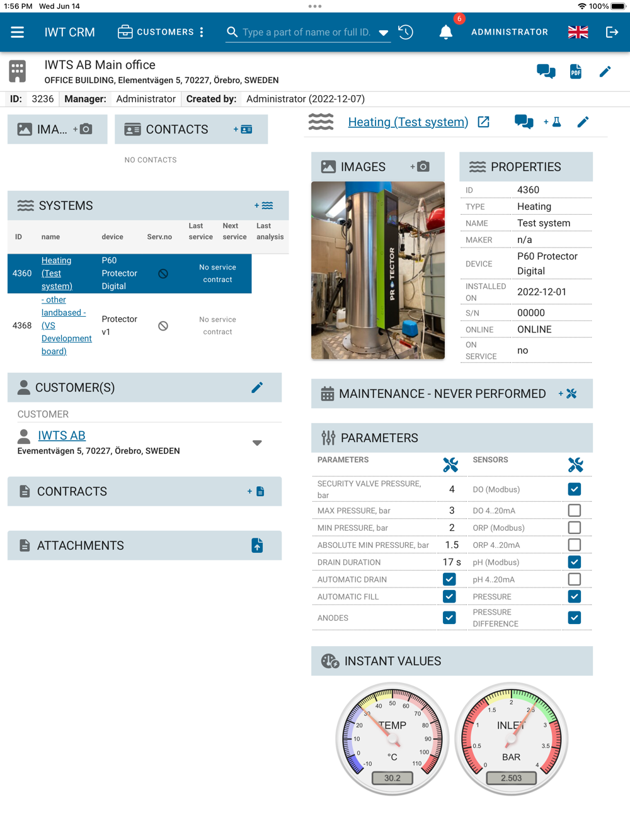Toggle AUTOMATIC DRAIN checkbox
The image size is (630, 840).
click(449, 579)
